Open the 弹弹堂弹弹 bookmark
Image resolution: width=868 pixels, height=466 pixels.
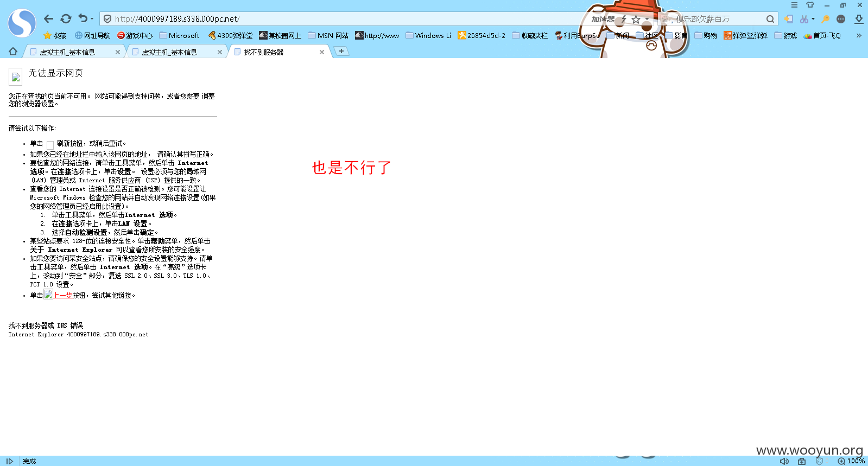click(745, 36)
